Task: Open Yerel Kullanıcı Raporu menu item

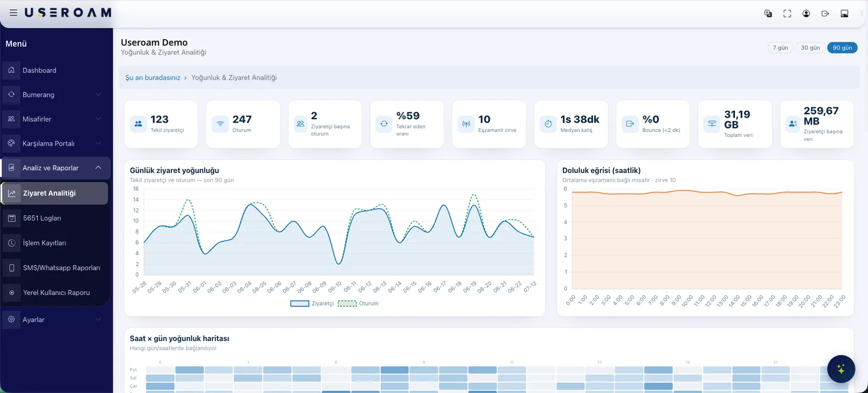Action: [x=55, y=293]
